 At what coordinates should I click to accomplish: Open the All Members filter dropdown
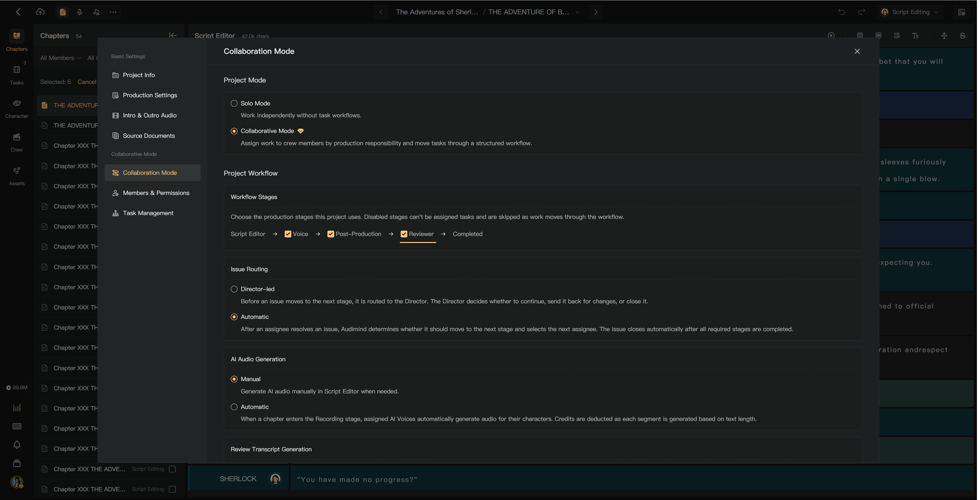click(60, 58)
